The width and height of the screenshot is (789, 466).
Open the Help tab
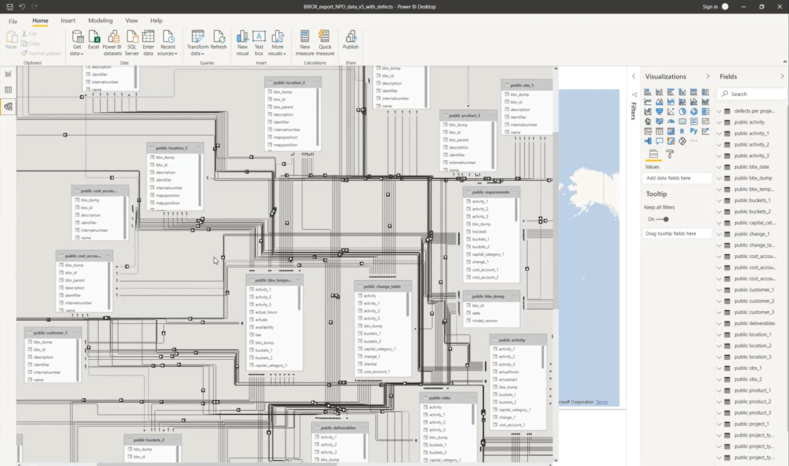tap(156, 21)
